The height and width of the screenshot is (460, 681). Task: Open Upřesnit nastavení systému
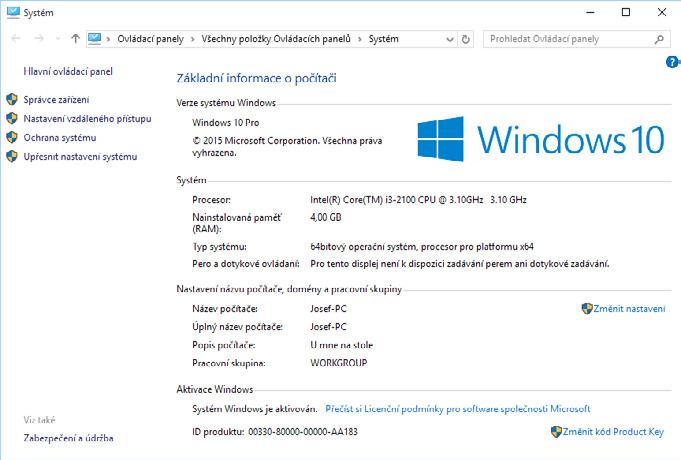[x=80, y=157]
